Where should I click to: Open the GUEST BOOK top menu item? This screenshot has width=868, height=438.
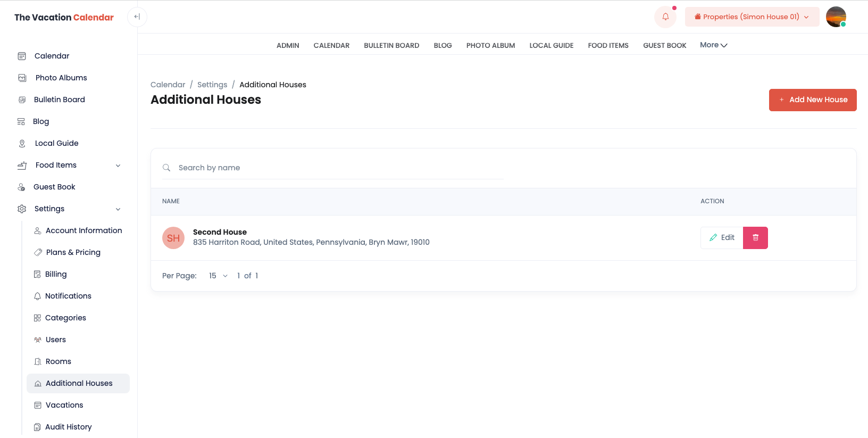pyautogui.click(x=664, y=46)
